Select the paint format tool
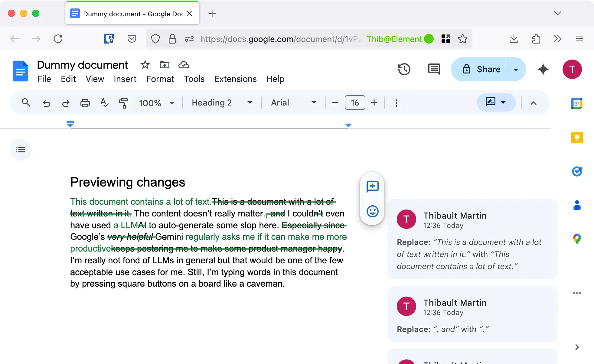The width and height of the screenshot is (594, 364). (x=123, y=103)
